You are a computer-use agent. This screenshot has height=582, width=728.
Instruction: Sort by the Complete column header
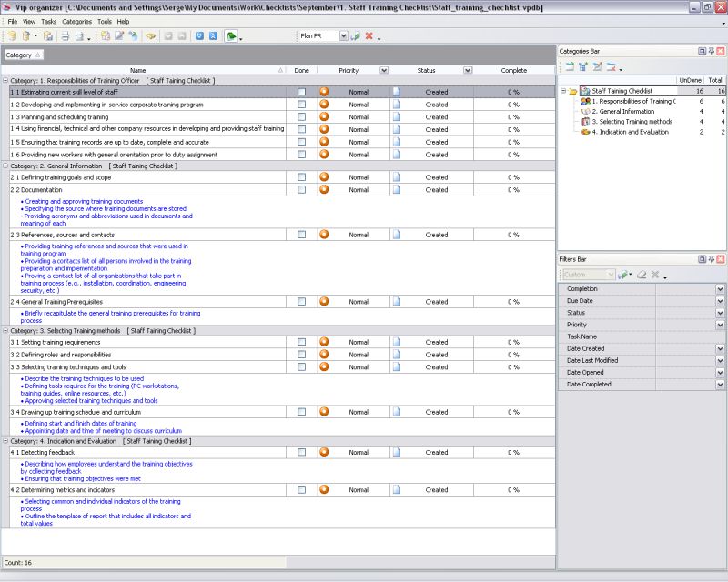pos(513,70)
